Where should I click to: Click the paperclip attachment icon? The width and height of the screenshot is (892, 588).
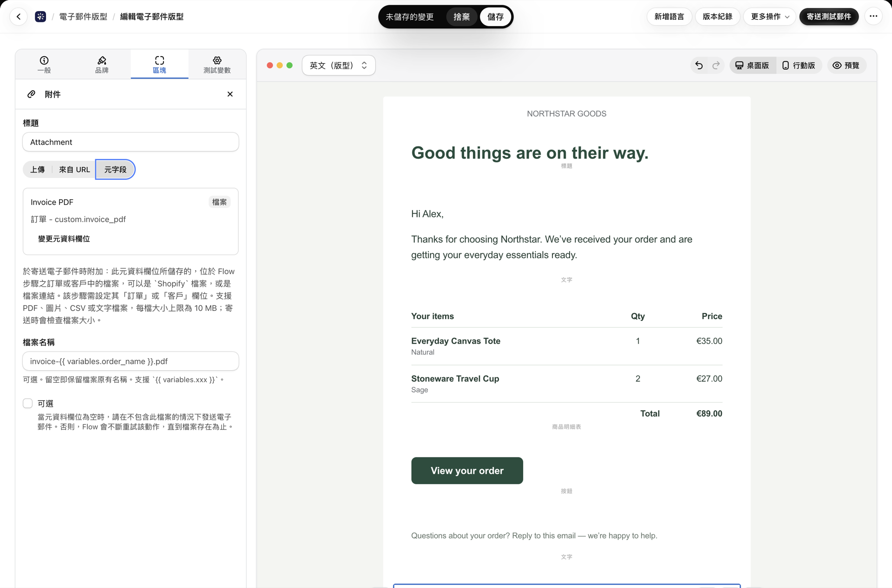(x=32, y=94)
